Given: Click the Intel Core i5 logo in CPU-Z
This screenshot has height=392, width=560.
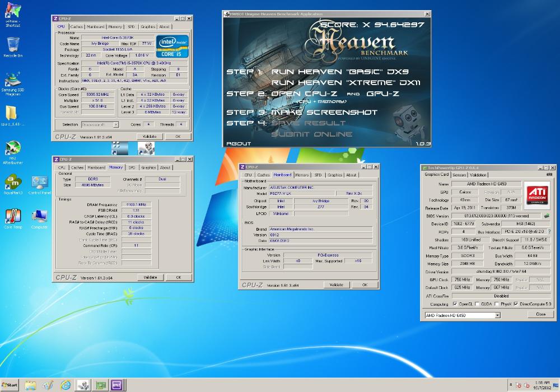Looking at the screenshot, I should point(172,46).
